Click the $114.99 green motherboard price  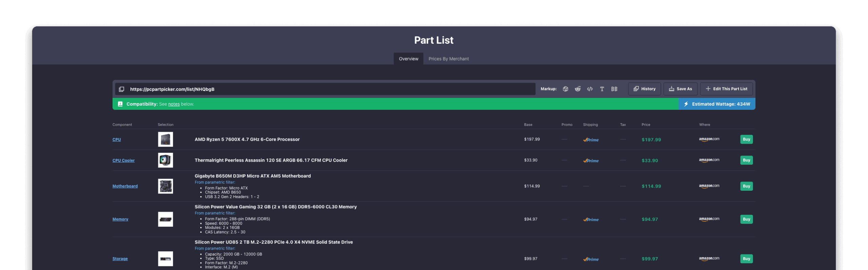pos(651,186)
